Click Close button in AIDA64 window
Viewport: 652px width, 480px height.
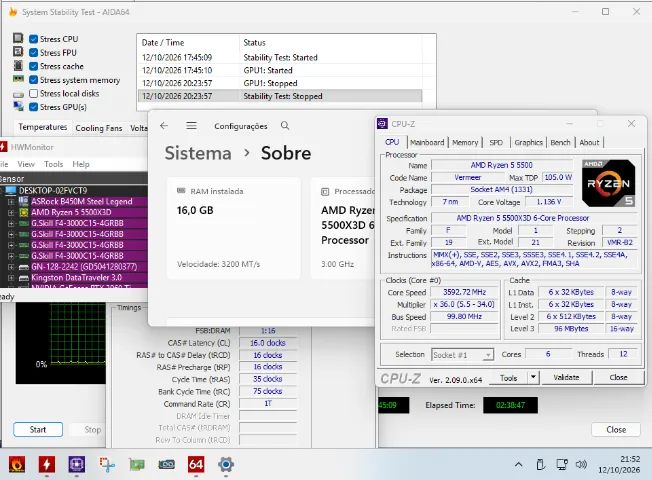616,429
